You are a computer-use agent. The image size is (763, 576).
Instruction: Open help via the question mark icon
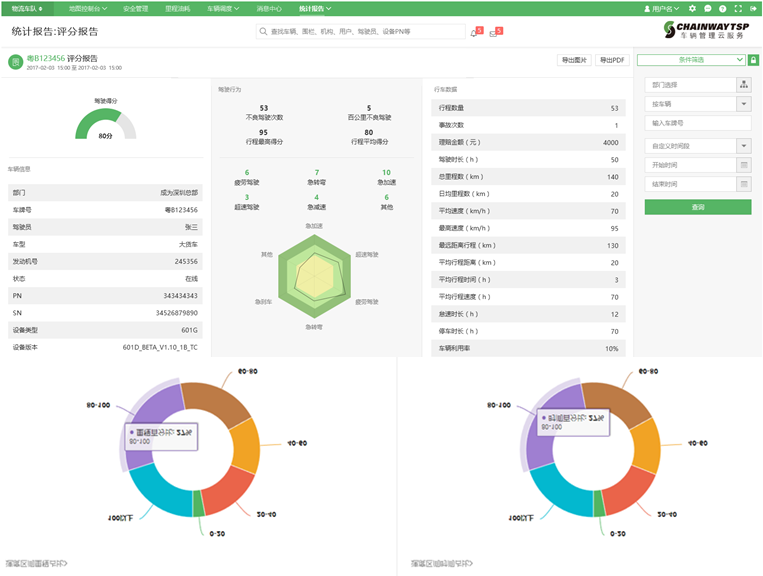(x=723, y=8)
